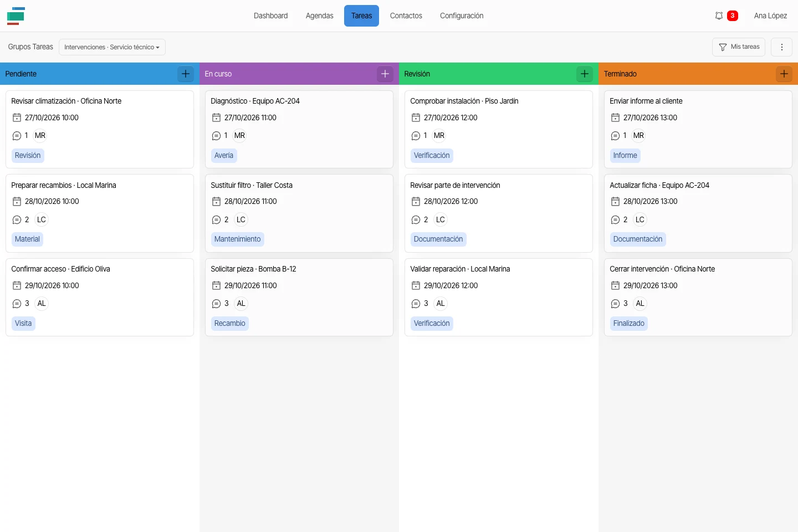
Task: Toggle the Mis tareas filter
Action: [739, 47]
